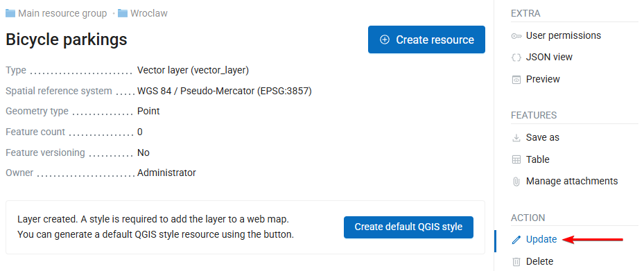Go to the Wroclaw breadcrumb link
This screenshot has width=644, height=271.
148,14
